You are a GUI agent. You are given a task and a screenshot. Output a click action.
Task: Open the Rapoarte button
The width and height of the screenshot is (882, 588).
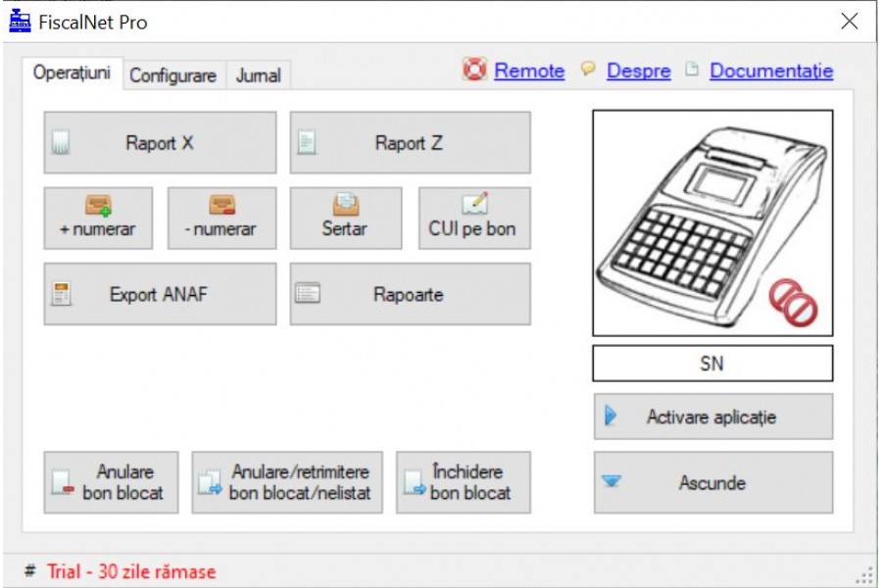click(x=410, y=294)
